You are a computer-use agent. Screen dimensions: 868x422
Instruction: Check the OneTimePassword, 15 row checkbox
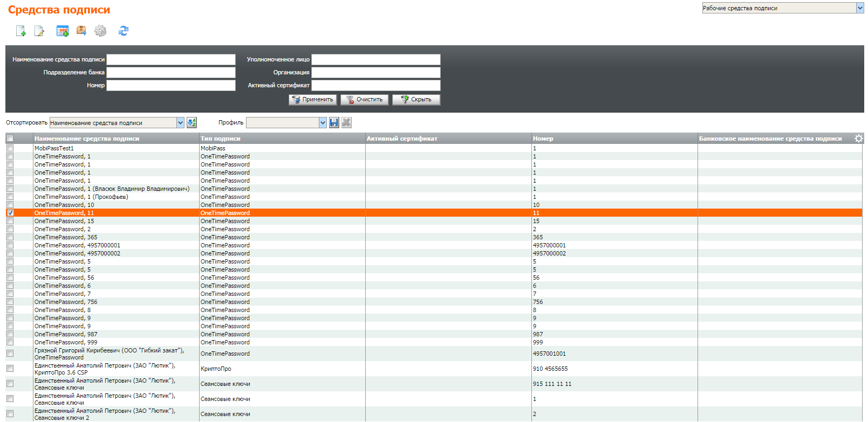click(10, 221)
